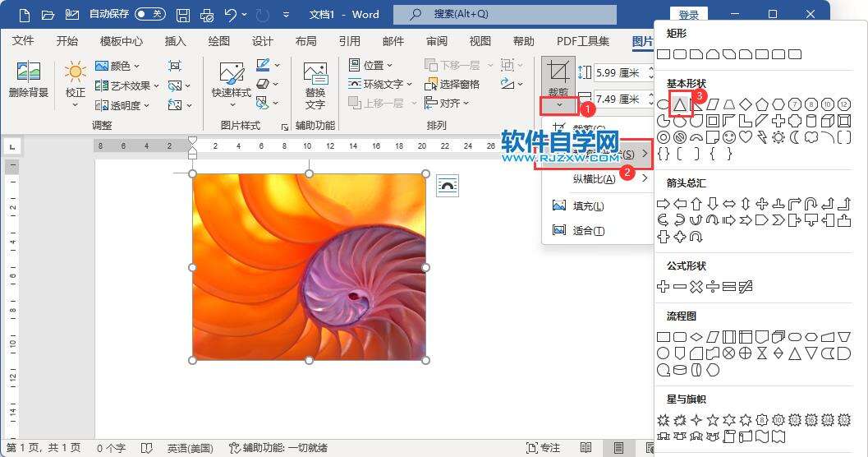Image resolution: width=868 pixels, height=457 pixels.
Task: Select the multiplication sign equation shape
Action: point(696,286)
